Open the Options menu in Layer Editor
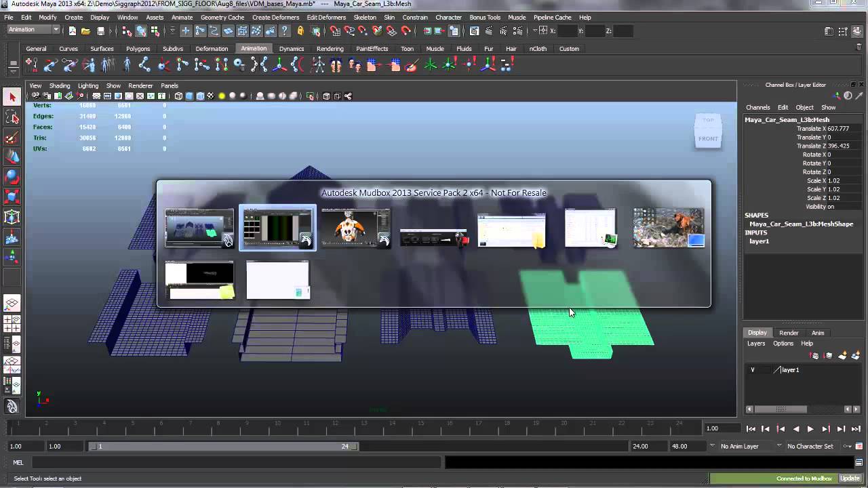868x488 pixels. click(x=783, y=344)
